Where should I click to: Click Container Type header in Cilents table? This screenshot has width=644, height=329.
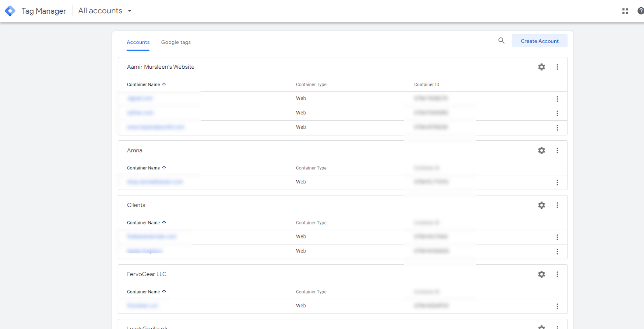point(311,223)
